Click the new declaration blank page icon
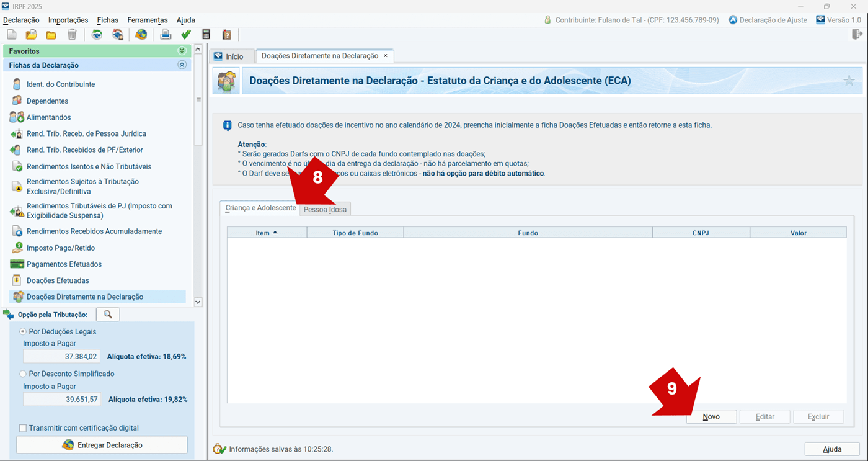 click(12, 35)
